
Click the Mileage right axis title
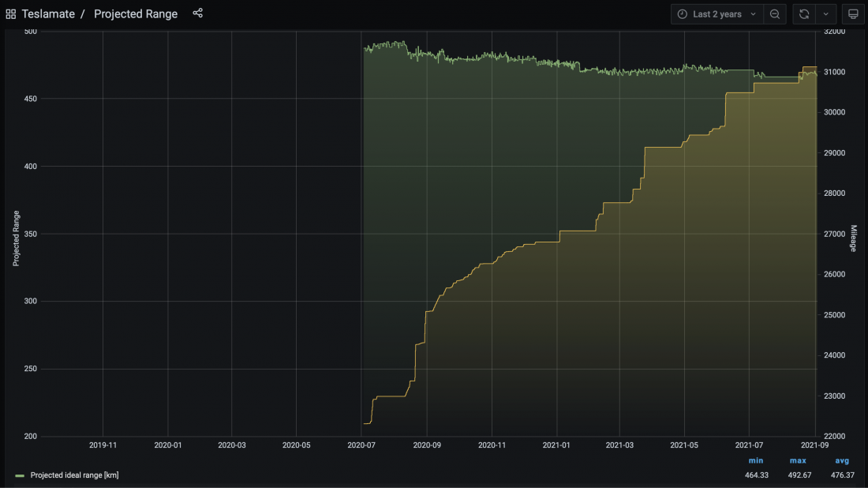(x=853, y=239)
